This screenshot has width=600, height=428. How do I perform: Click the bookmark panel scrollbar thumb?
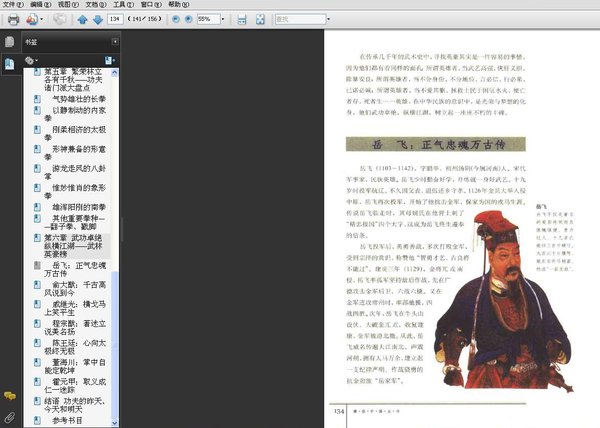[114, 344]
